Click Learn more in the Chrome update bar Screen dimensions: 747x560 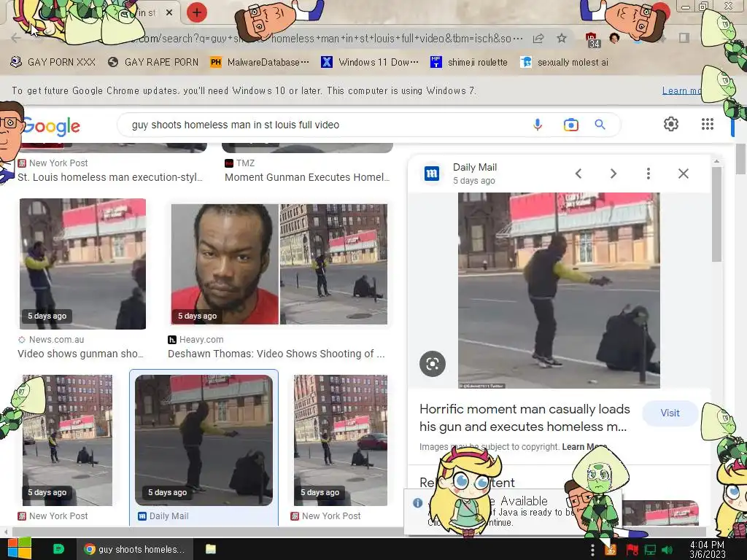681,90
